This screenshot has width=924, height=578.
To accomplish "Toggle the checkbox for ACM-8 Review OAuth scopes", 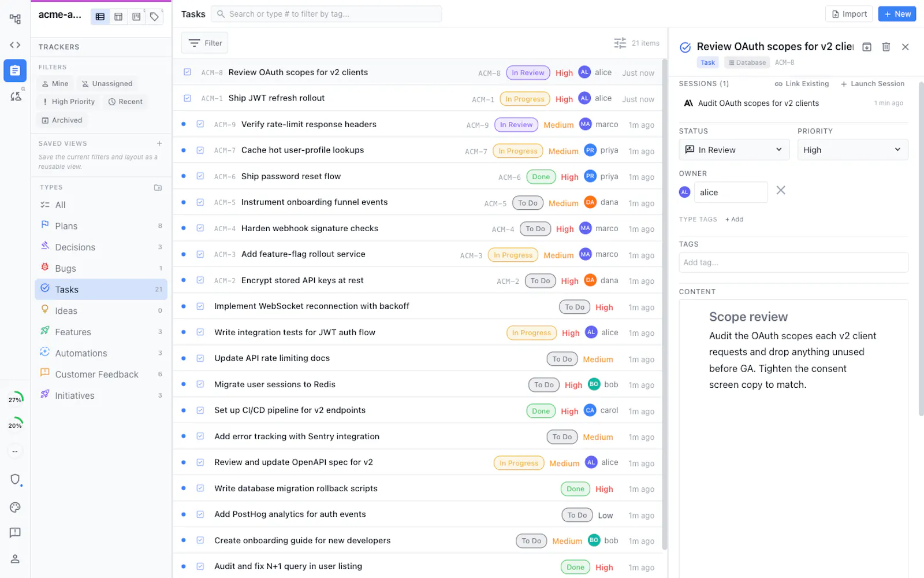I will [187, 72].
